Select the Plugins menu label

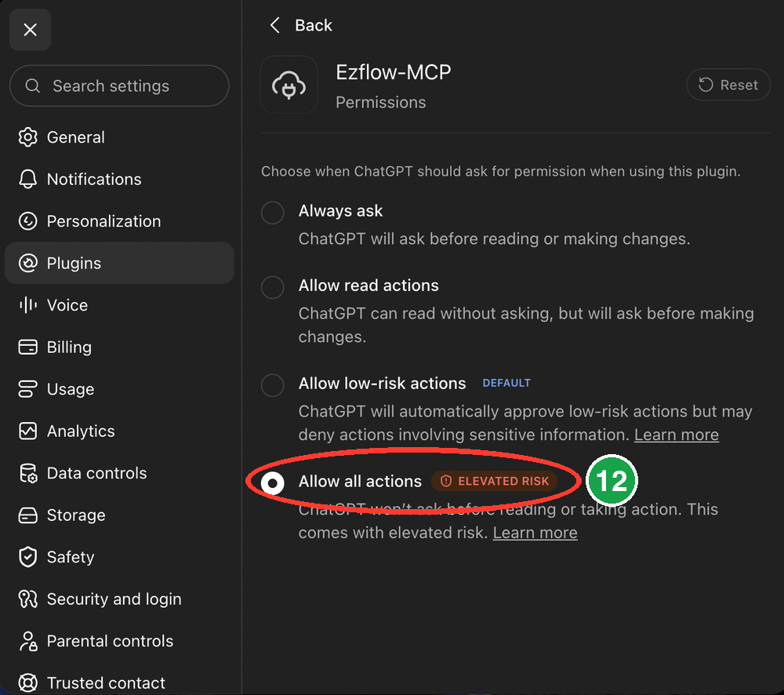[x=74, y=264]
